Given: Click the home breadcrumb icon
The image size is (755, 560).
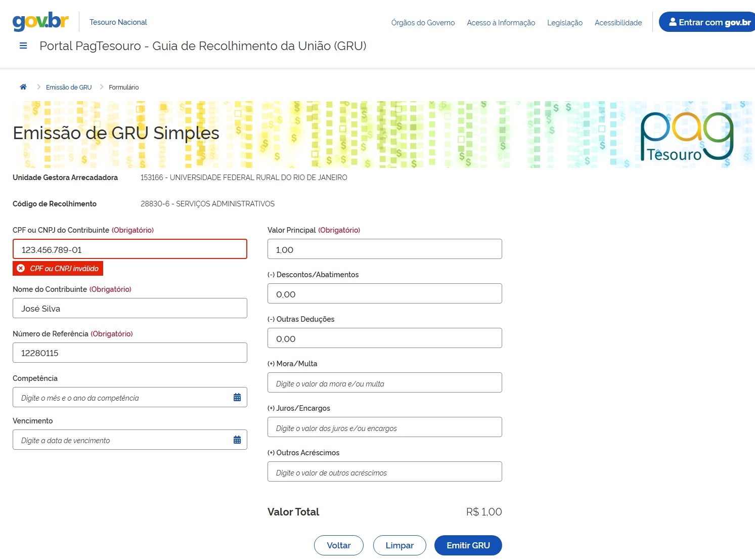Looking at the screenshot, I should point(23,87).
